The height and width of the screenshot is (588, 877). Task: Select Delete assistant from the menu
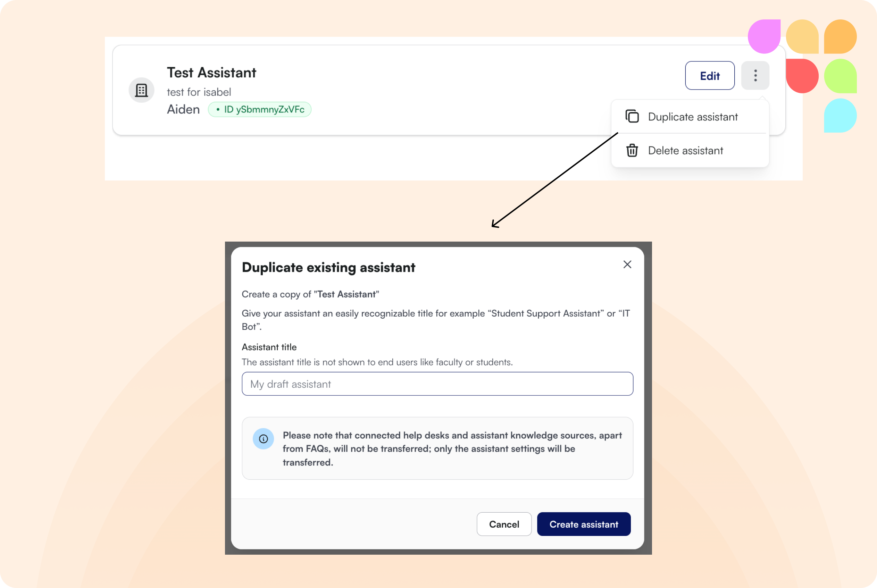685,150
